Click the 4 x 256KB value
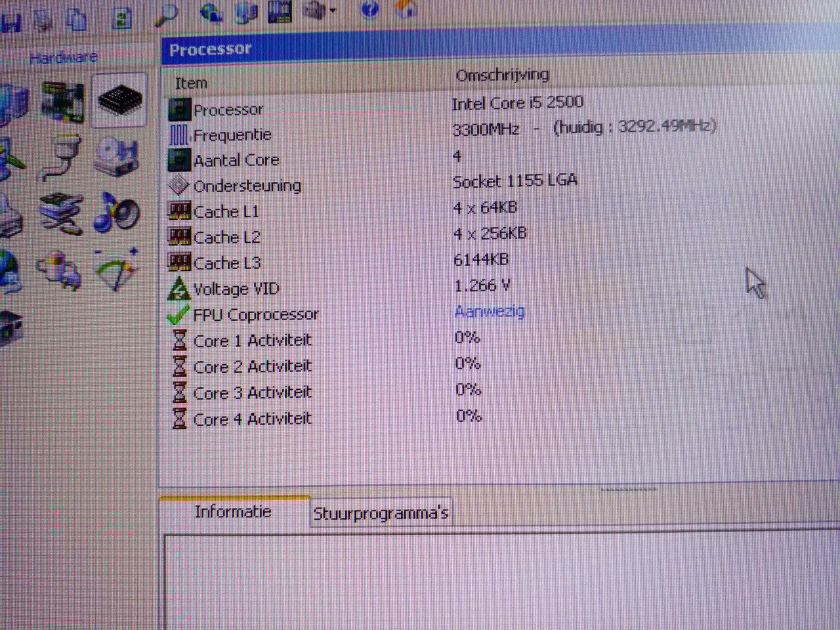 click(490, 234)
